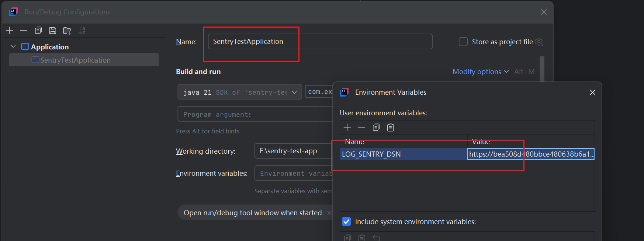Screen dimensions: 644x241
Task: Edit Working directory field E:\sentry-test-app
Action: [294, 151]
